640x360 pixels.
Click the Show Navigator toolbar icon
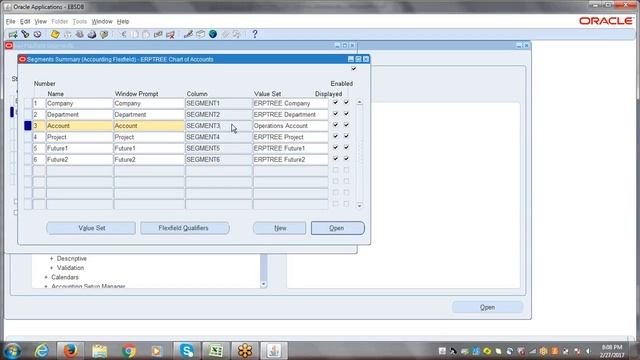point(38,34)
